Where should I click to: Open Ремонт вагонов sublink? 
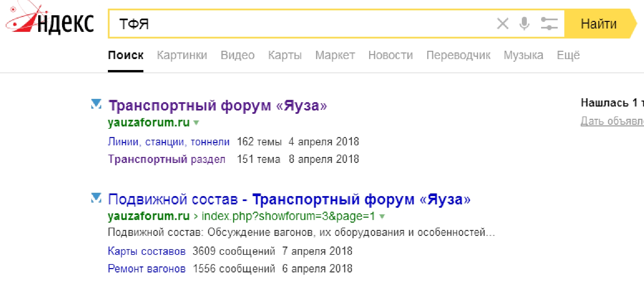[x=146, y=268]
